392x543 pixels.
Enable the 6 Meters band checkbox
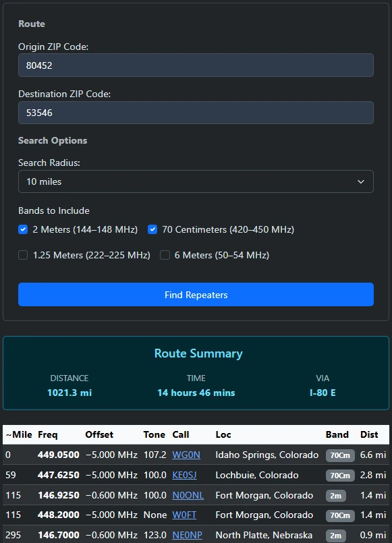click(x=165, y=255)
